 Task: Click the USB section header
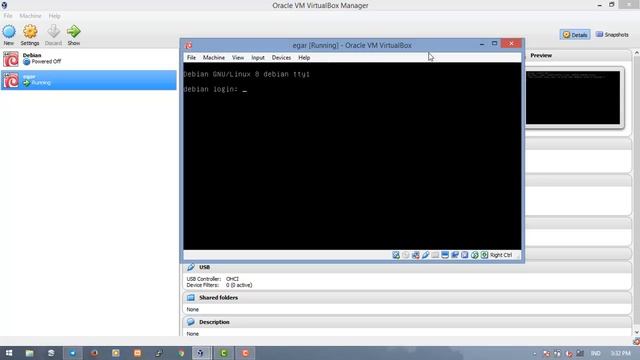click(x=407, y=267)
